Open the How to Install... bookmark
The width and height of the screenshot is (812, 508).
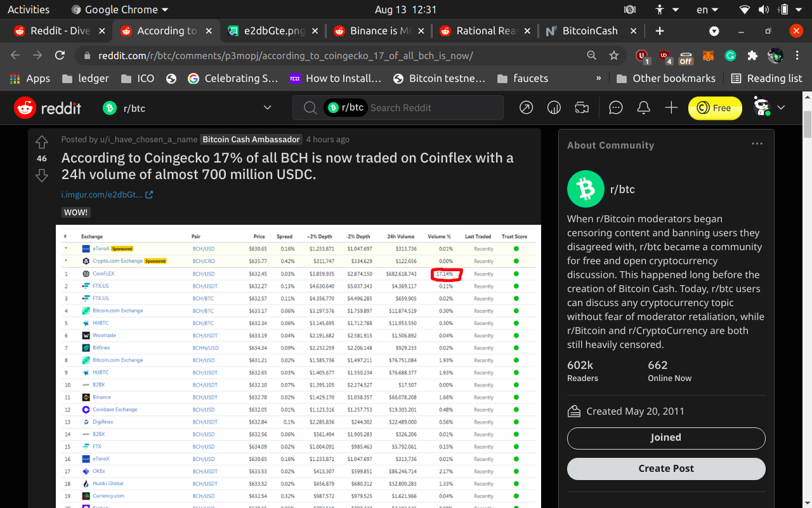(x=334, y=78)
